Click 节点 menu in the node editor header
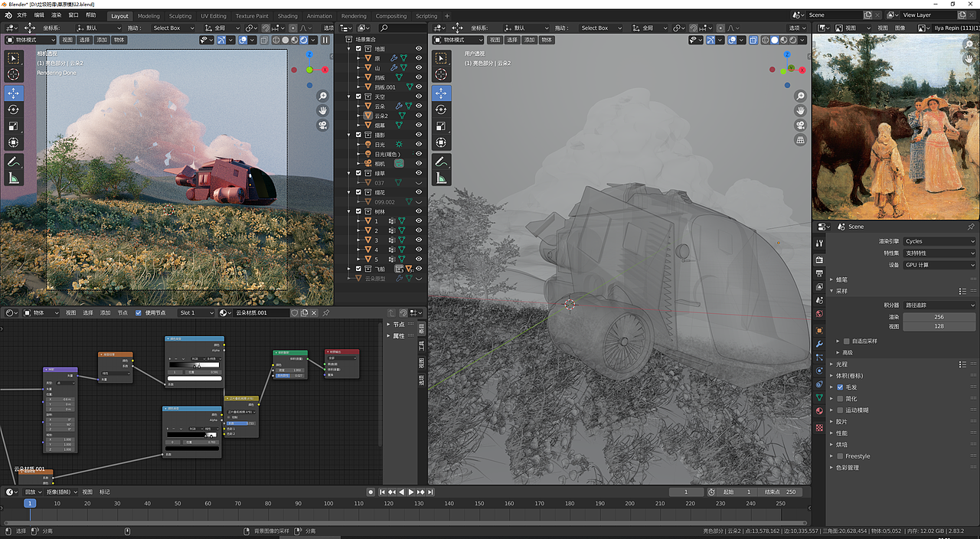Screen dimensions: 980x539 (122, 312)
